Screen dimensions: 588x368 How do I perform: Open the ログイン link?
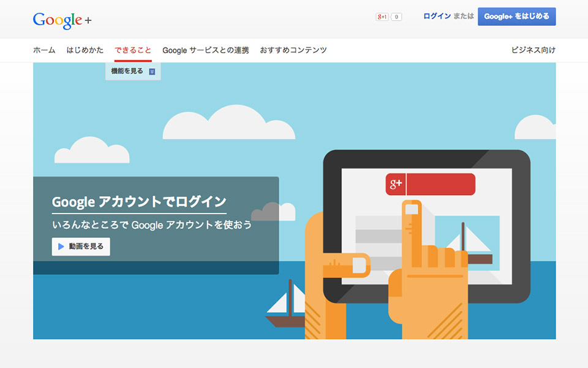pos(437,16)
